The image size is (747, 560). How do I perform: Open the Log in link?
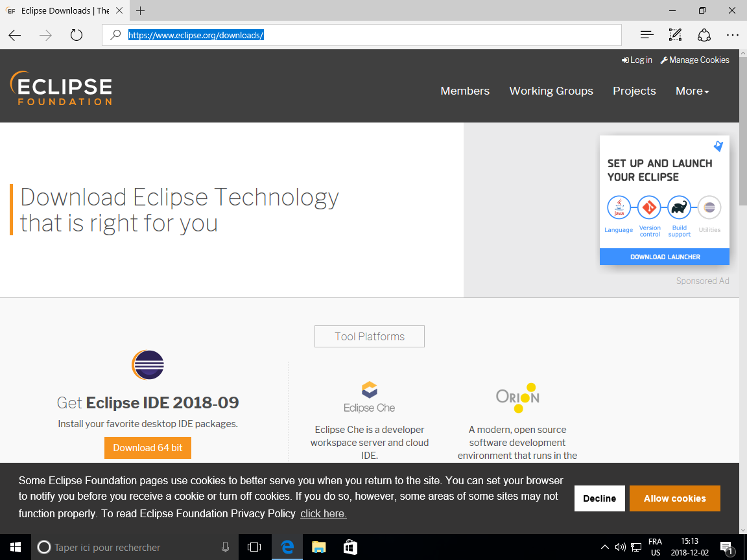637,60
